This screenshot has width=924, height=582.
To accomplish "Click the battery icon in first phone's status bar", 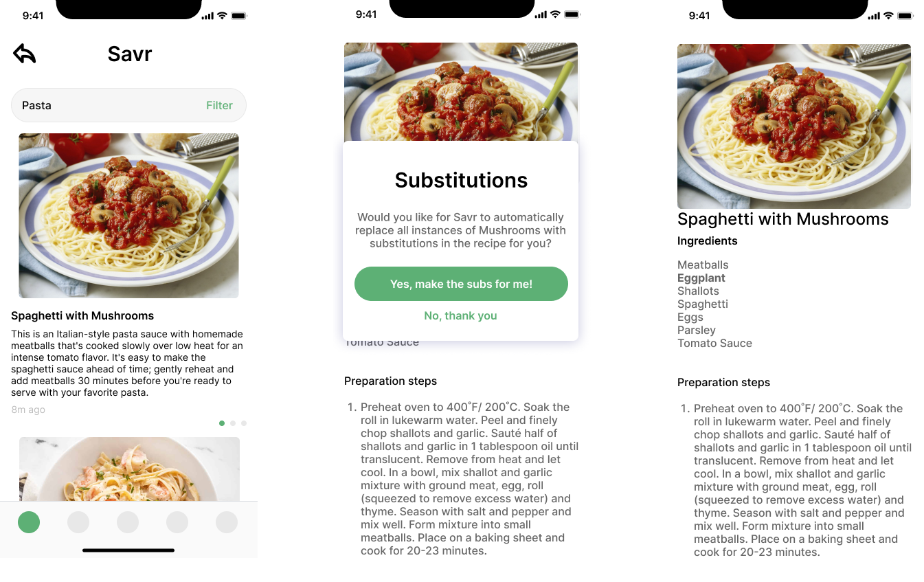I will tap(239, 15).
